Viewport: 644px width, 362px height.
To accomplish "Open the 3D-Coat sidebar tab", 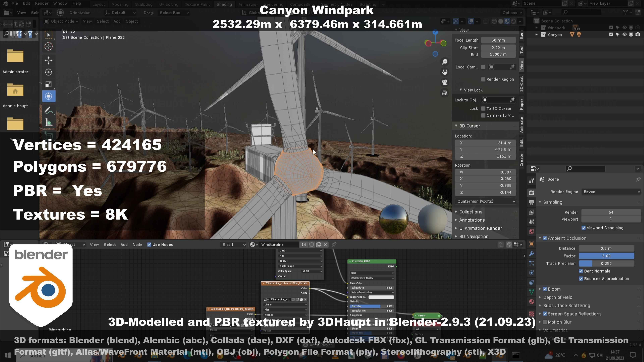I will [x=522, y=84].
